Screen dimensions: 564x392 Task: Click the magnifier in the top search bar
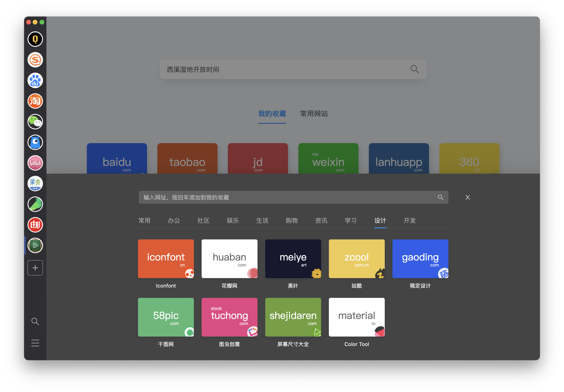pos(414,69)
